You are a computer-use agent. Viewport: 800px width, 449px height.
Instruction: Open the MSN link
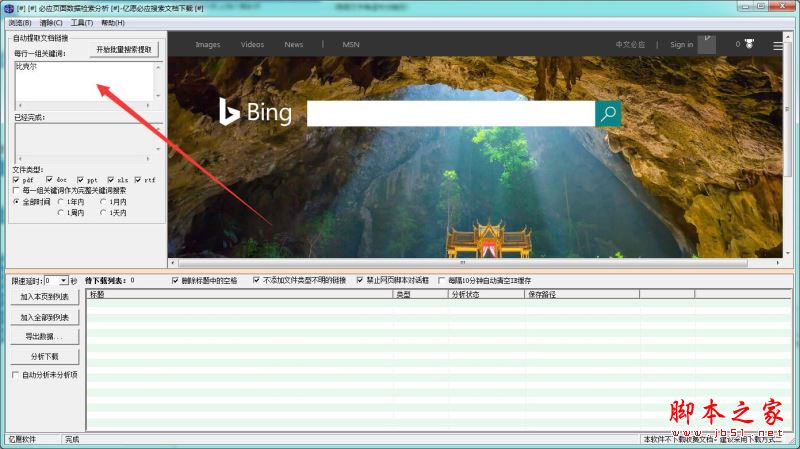pos(351,45)
